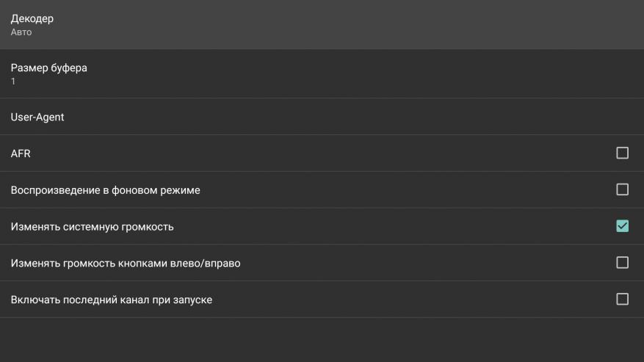
Task: Click the Изменять системную громкость label
Action: [x=92, y=227]
